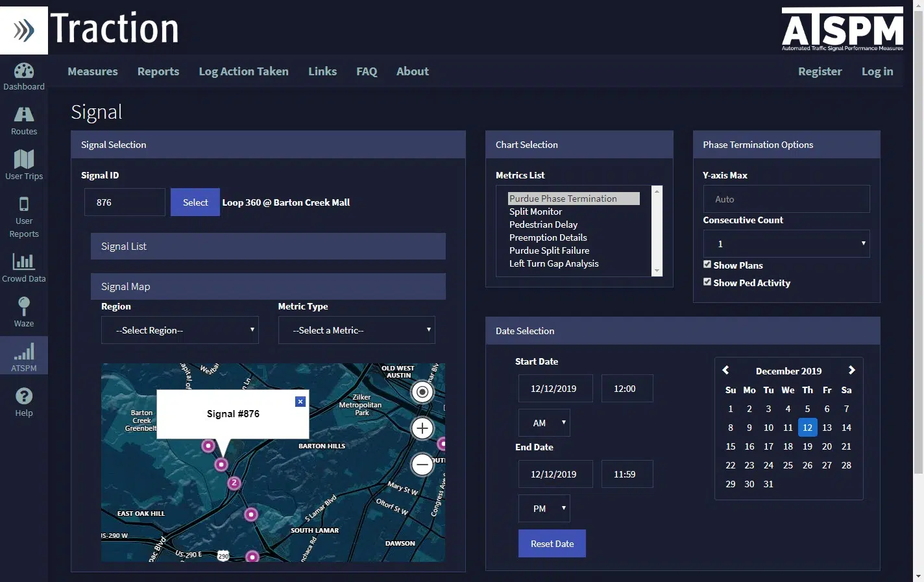Select December 20 in the calendar
Image resolution: width=924 pixels, height=582 pixels.
pyautogui.click(x=827, y=446)
